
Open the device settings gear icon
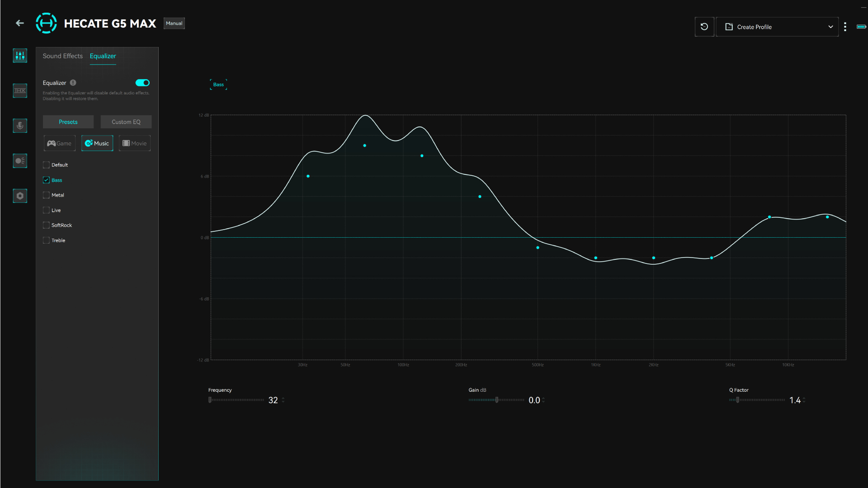pyautogui.click(x=20, y=196)
